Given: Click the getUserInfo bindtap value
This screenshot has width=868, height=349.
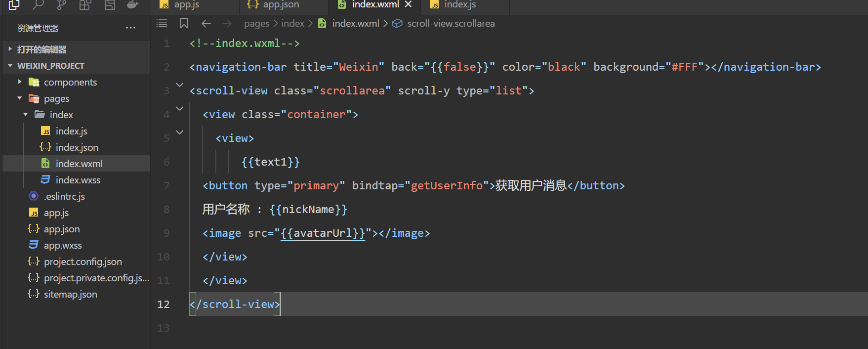Looking at the screenshot, I should tap(447, 185).
